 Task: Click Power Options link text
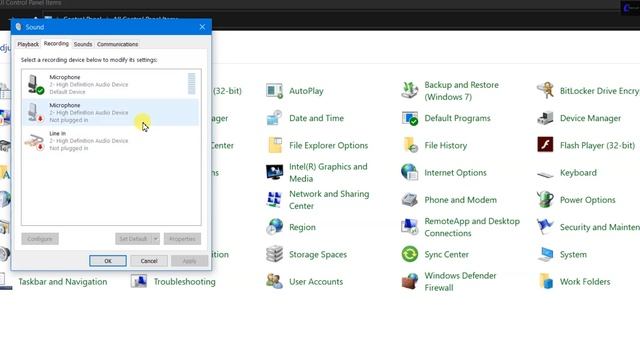point(587,200)
